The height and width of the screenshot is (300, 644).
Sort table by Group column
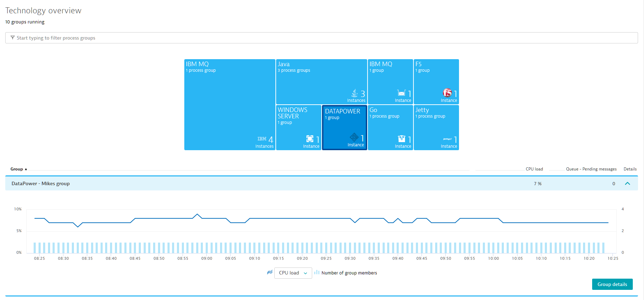(x=19, y=169)
